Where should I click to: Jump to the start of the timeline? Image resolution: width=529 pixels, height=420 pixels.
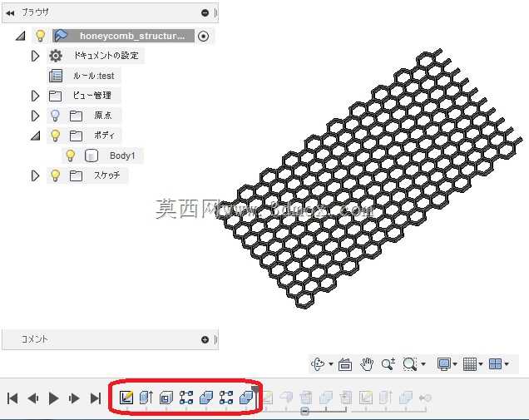pyautogui.click(x=12, y=398)
